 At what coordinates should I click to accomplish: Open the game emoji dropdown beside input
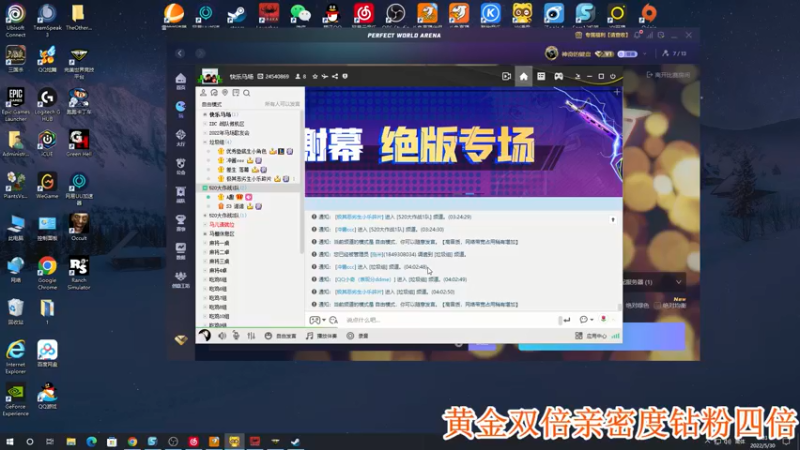(x=317, y=320)
